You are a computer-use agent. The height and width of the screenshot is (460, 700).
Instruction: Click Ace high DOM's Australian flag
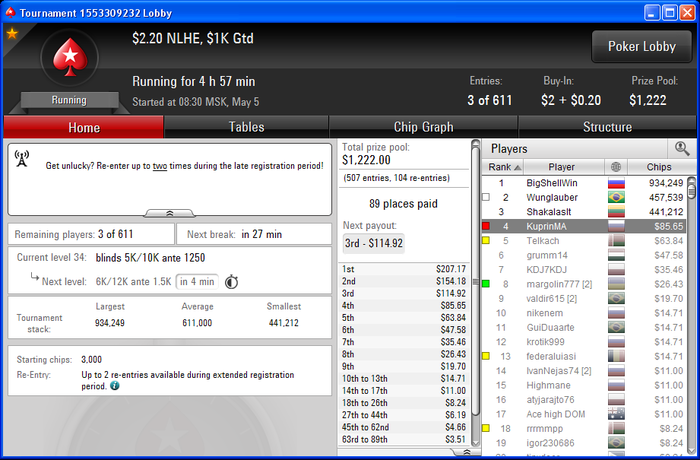[x=616, y=414]
